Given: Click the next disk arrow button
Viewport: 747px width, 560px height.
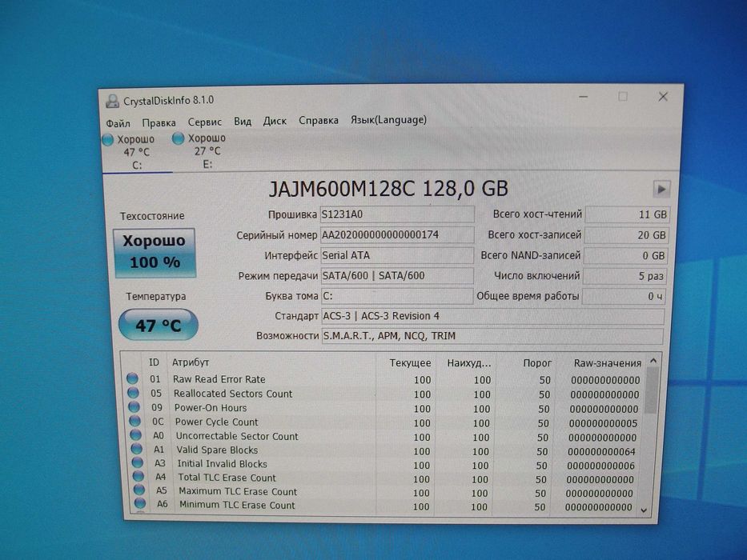Looking at the screenshot, I should point(661,189).
